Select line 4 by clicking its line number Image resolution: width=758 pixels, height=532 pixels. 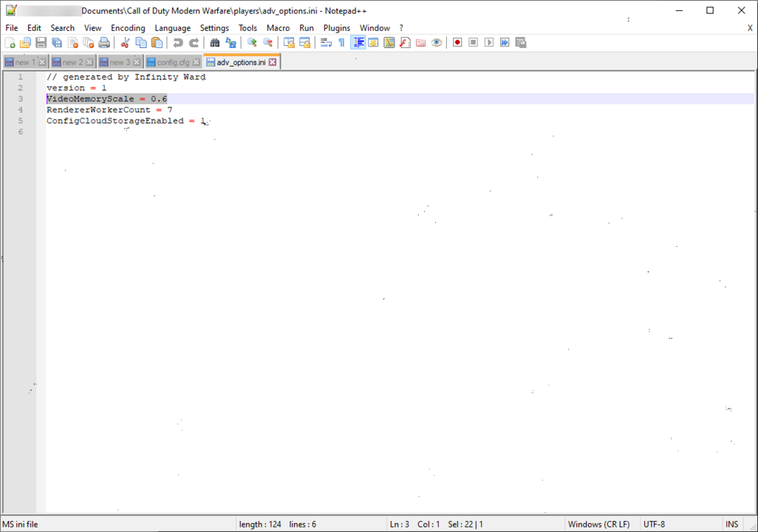(20, 109)
